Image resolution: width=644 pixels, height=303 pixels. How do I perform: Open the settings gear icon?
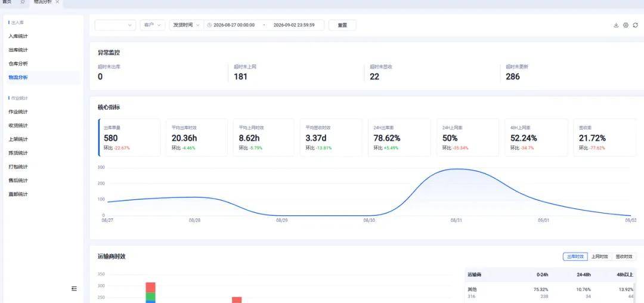tap(626, 25)
